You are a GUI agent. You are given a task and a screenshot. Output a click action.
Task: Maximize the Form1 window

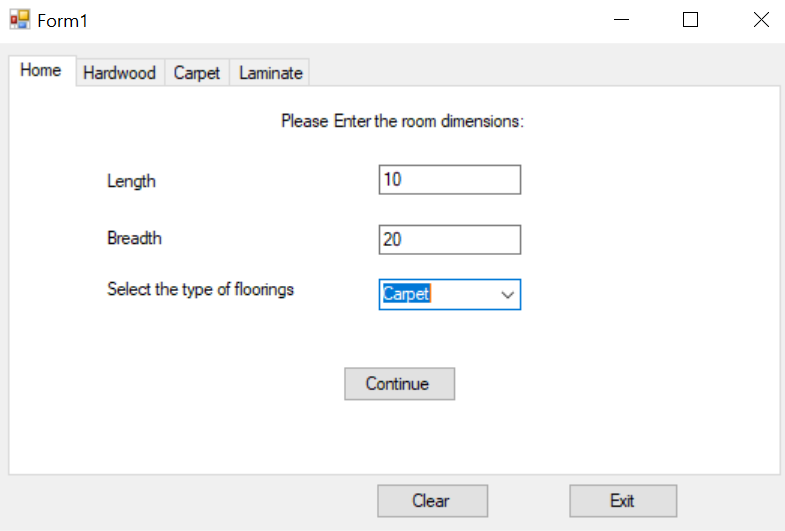pos(690,20)
